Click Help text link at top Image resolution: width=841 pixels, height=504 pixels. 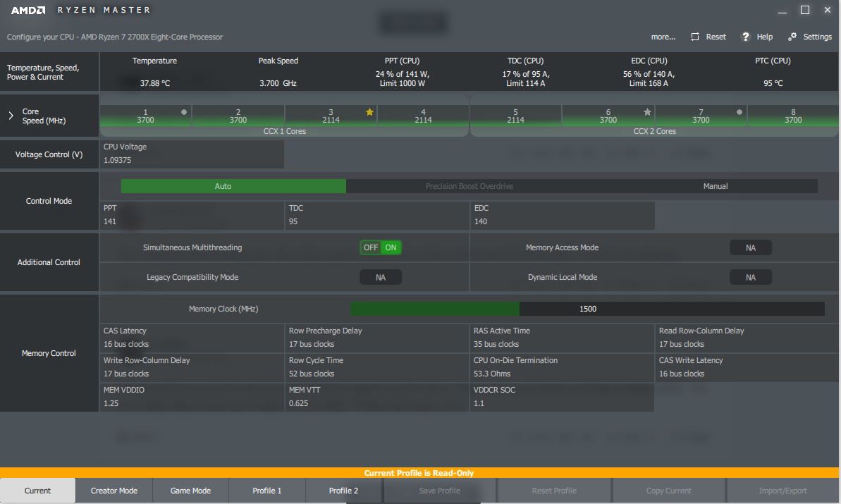764,37
